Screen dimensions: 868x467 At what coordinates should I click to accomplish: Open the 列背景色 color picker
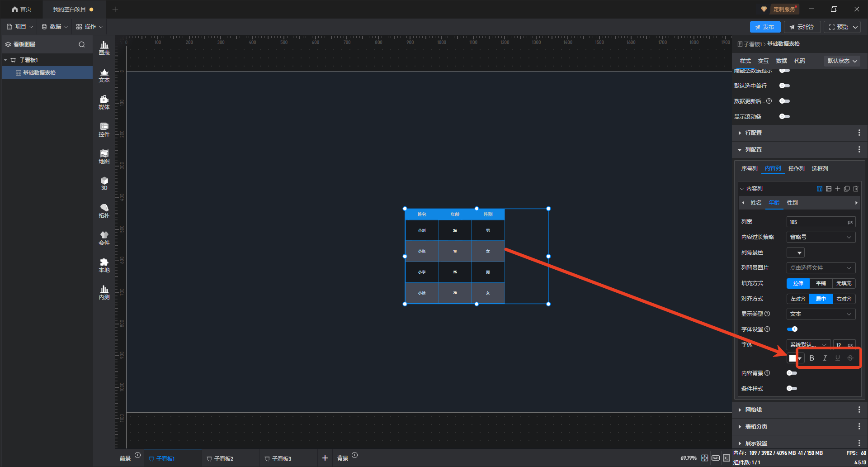[x=796, y=253]
